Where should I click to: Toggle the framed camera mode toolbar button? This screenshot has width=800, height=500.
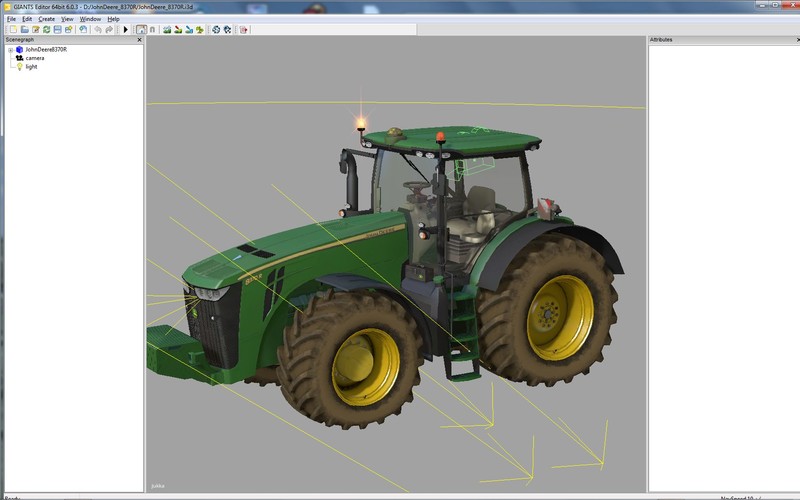pos(140,30)
